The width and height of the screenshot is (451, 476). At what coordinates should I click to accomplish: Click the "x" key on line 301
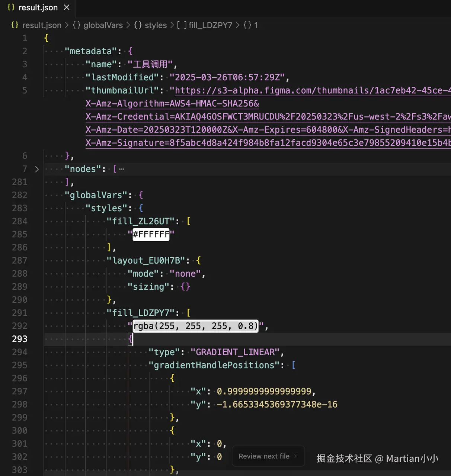[x=198, y=444]
